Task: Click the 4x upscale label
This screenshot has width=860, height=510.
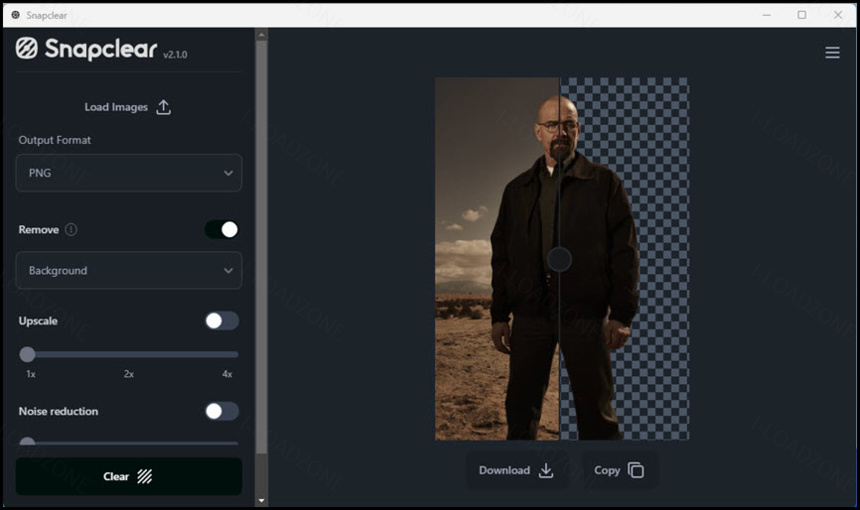Action: click(x=227, y=374)
